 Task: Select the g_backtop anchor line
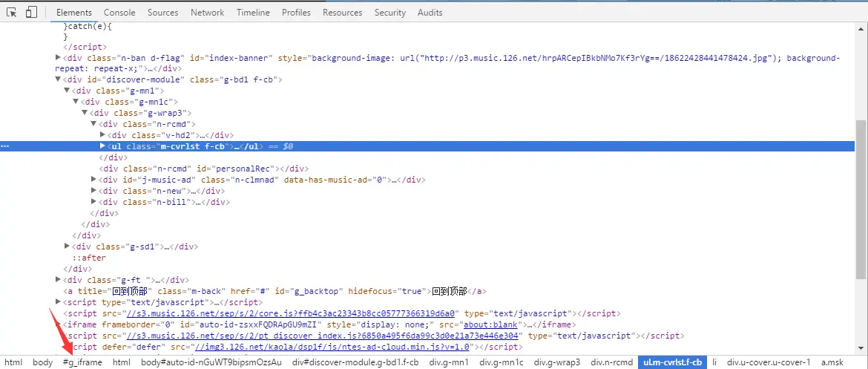[274, 291]
